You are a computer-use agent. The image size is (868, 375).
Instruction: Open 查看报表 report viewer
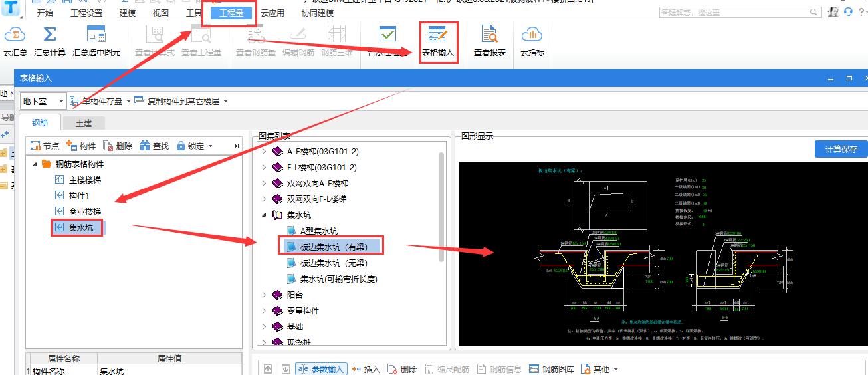(x=490, y=41)
